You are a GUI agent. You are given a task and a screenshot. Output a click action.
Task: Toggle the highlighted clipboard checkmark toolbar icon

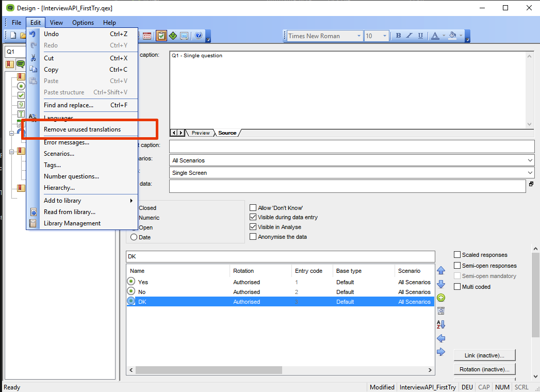161,36
